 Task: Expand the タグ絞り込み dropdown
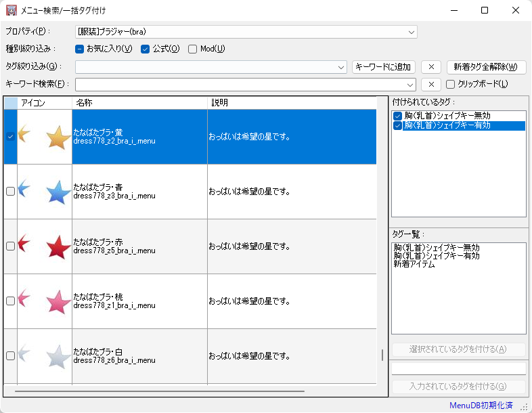tap(341, 67)
